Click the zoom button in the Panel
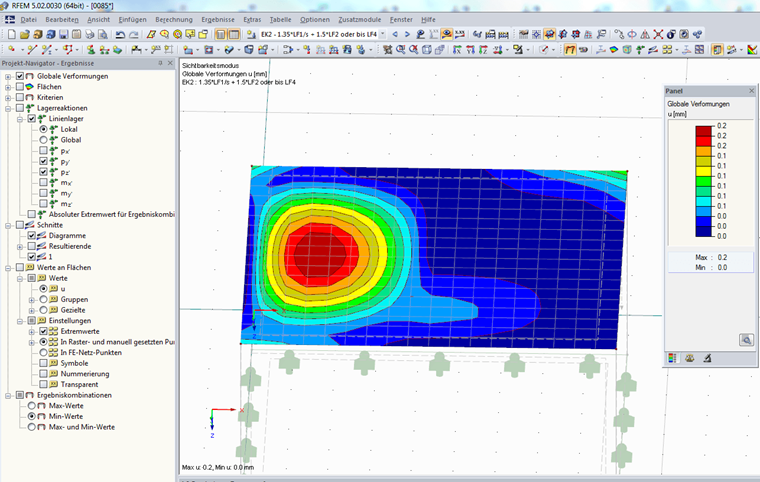This screenshot has width=760, height=482. (x=746, y=340)
